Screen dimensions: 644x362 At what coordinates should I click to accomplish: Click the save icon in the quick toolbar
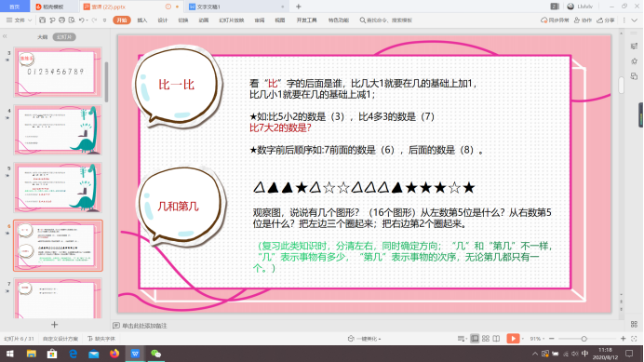[x=42, y=20]
